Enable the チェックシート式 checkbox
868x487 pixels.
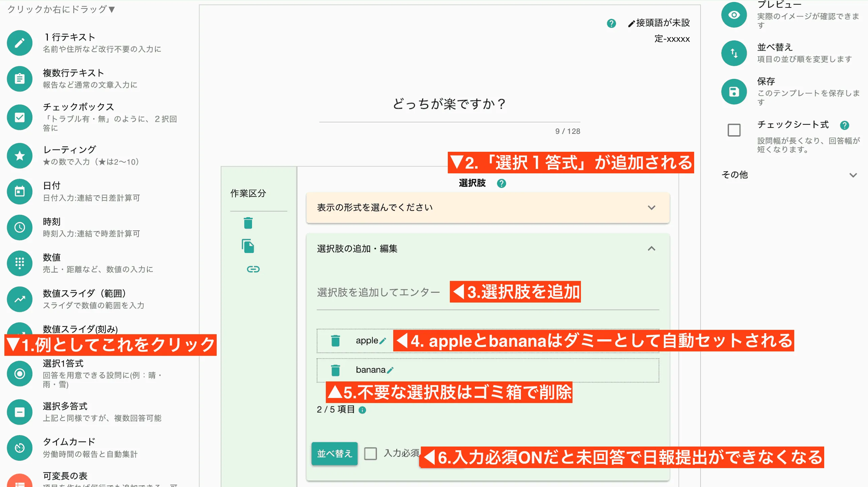(x=734, y=130)
